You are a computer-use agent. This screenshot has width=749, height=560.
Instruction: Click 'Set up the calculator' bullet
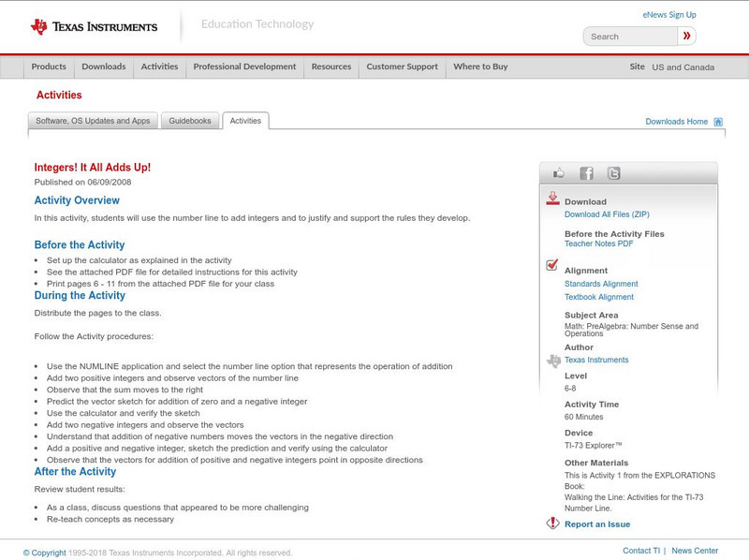coord(139,260)
